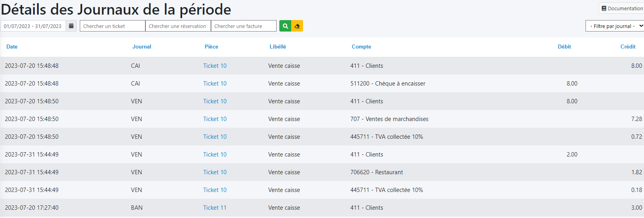Open the calendar date picker icon
Screen dimensions: 644x218
click(x=71, y=26)
